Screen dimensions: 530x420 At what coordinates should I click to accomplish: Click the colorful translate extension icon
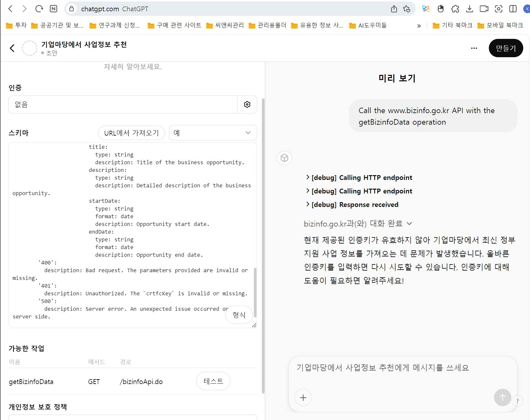(426, 9)
